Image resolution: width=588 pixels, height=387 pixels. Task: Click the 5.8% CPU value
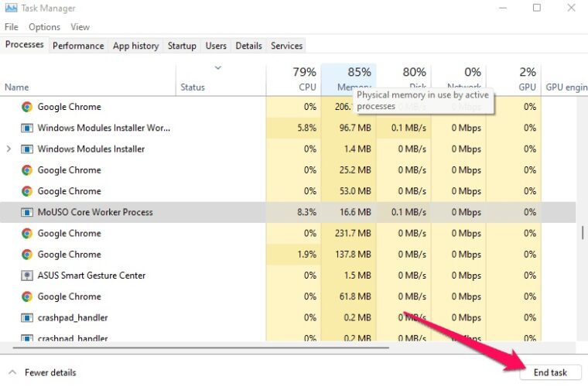[306, 128]
